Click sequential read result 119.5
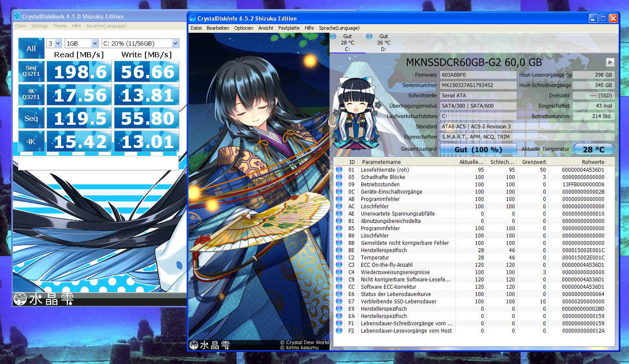Screen dimensions: 629x364 click(80, 118)
